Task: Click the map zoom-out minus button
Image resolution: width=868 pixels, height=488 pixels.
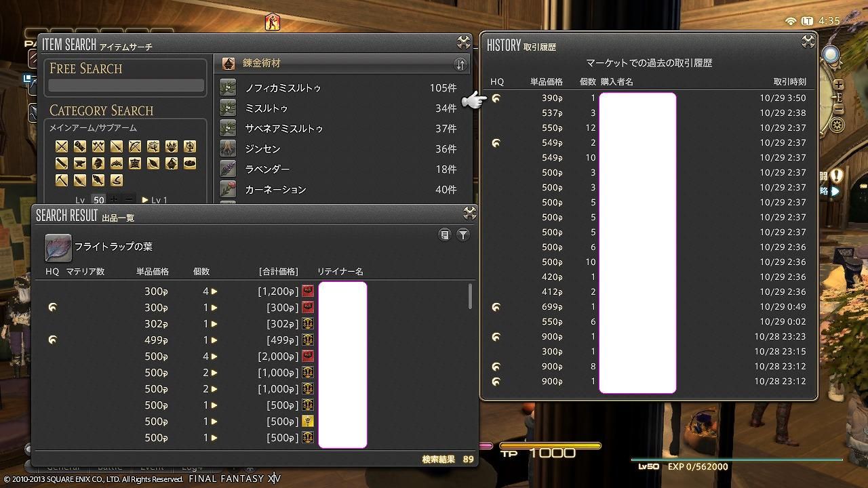Action: 839,110
